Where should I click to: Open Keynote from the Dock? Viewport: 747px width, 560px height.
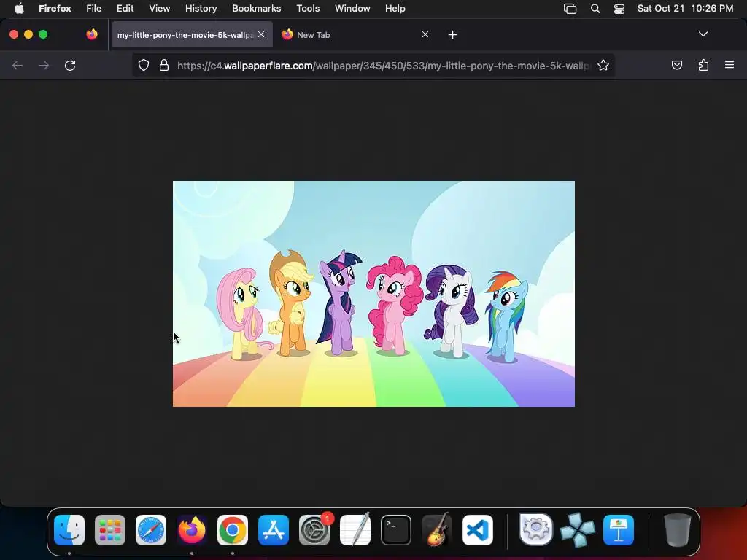[619, 530]
